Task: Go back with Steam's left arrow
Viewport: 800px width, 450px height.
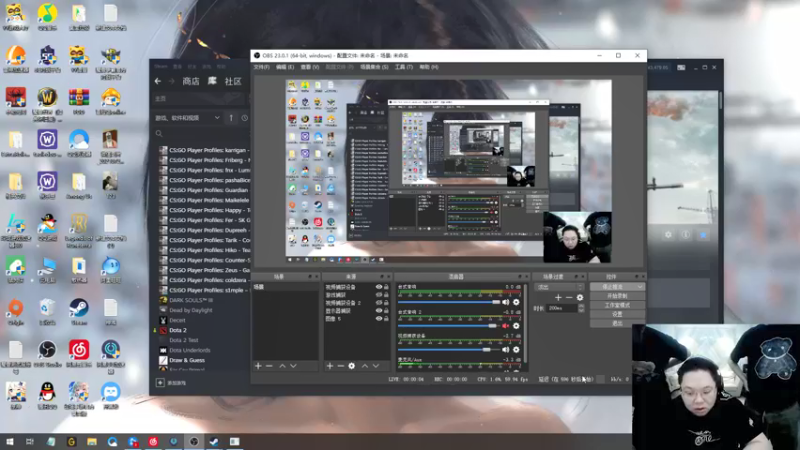Action: click(x=158, y=81)
